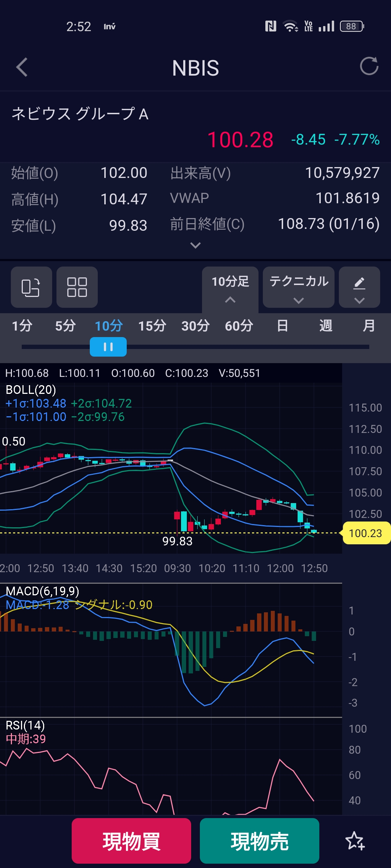Tap the 100.23 current price label
This screenshot has height=868, width=391.
tap(366, 533)
